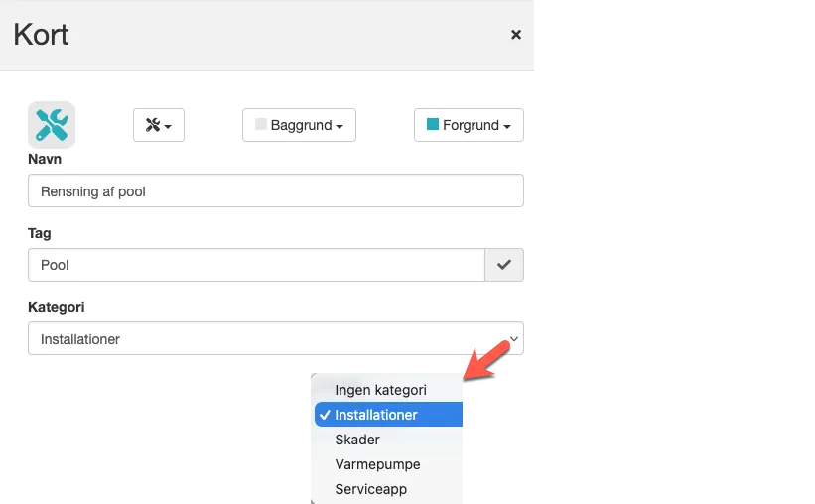
Task: Choose the 'Serviceapp' category option
Action: click(370, 489)
